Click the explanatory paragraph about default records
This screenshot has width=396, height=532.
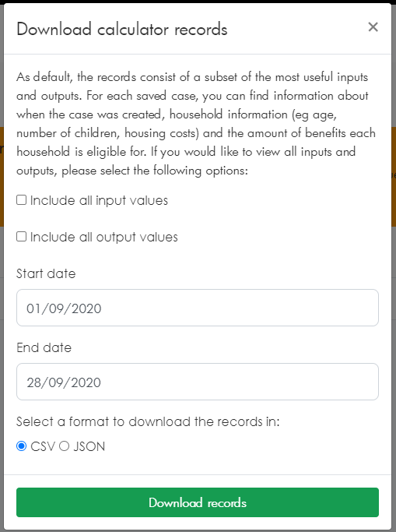pyautogui.click(x=196, y=124)
